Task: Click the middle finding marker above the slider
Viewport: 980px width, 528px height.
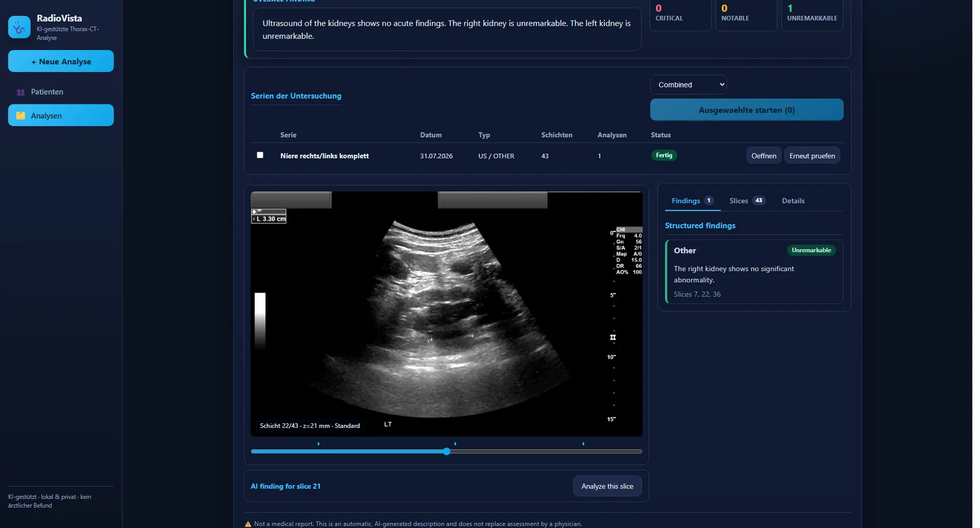Action: point(455,444)
